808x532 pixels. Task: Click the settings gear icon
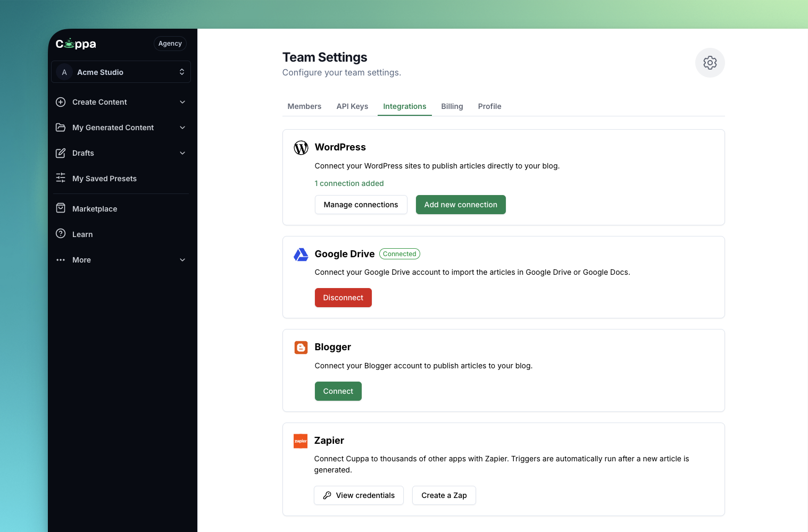(710, 63)
